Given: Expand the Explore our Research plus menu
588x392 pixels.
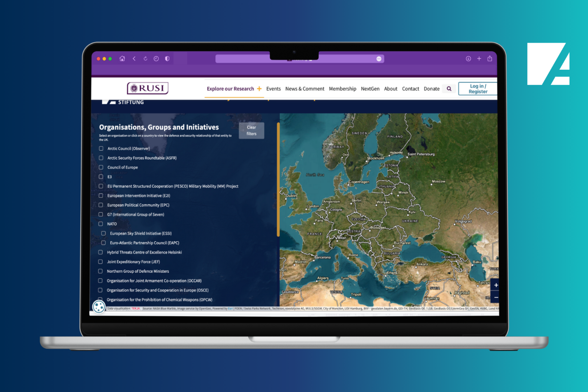Looking at the screenshot, I should click(259, 89).
